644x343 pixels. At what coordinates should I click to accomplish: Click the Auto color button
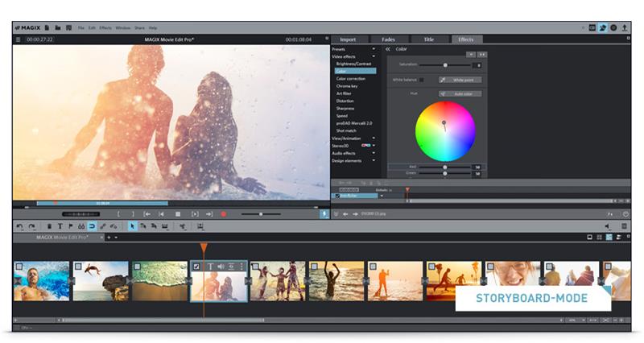click(460, 94)
